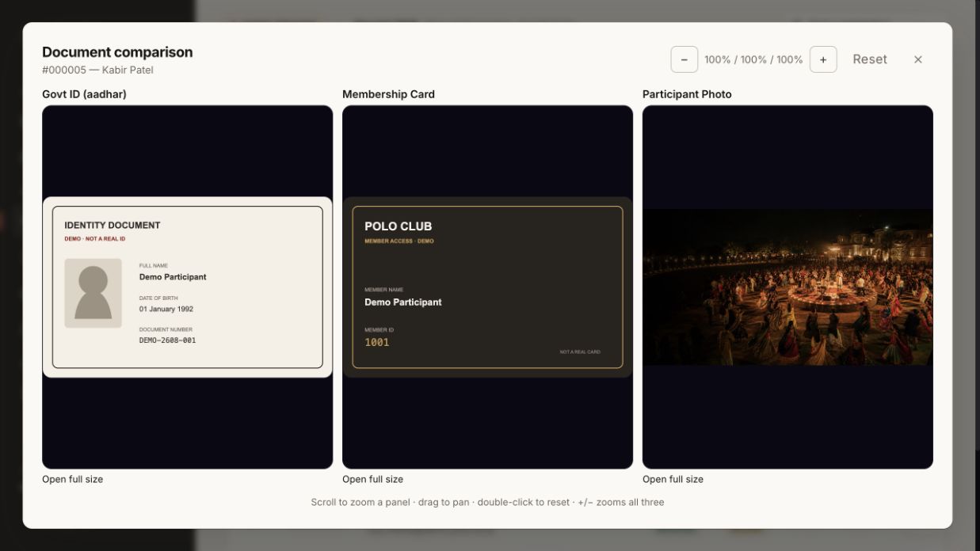The image size is (980, 551).
Task: Click the ID photo placeholder silhouette
Action: [93, 293]
